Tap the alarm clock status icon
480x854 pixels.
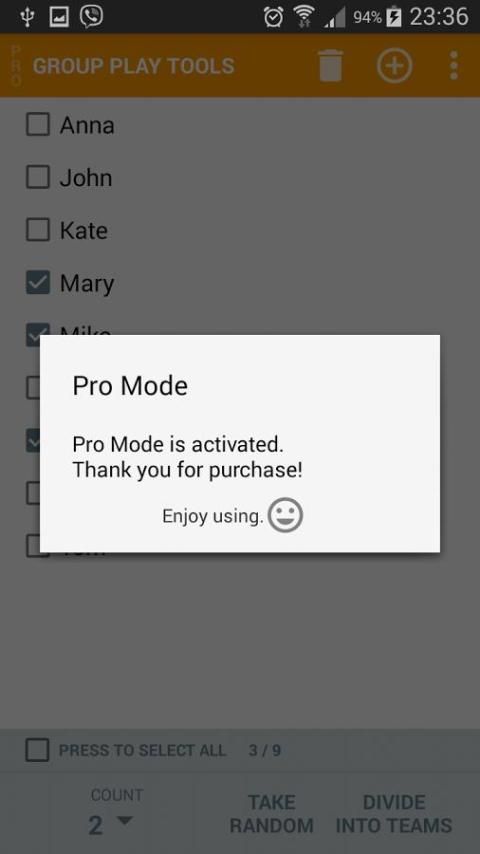(274, 17)
